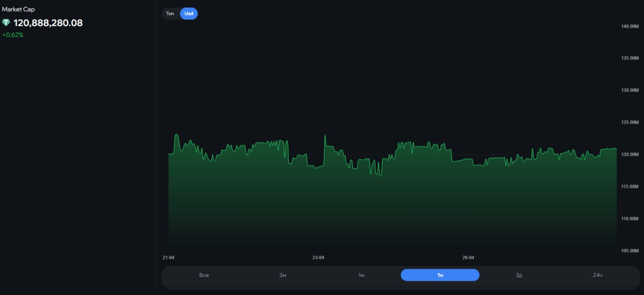Image resolution: width=644 pixels, height=295 pixels.
Task: Click the +0.62% change indicator
Action: 13,35
